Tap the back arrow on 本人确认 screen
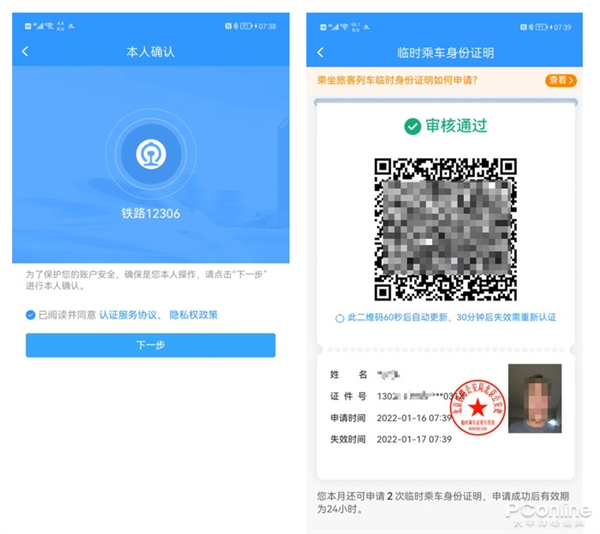The width and height of the screenshot is (600, 534). (25, 51)
